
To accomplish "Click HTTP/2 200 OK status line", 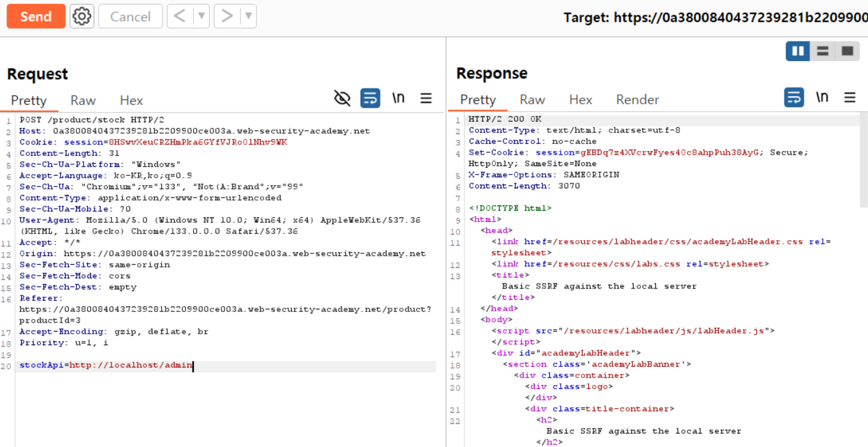I will click(x=505, y=120).
